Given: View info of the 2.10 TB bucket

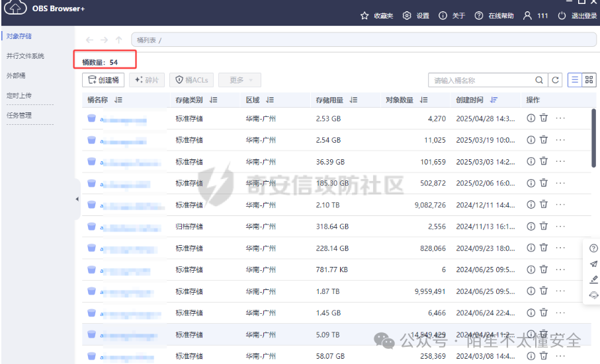Looking at the screenshot, I should click(x=531, y=204).
